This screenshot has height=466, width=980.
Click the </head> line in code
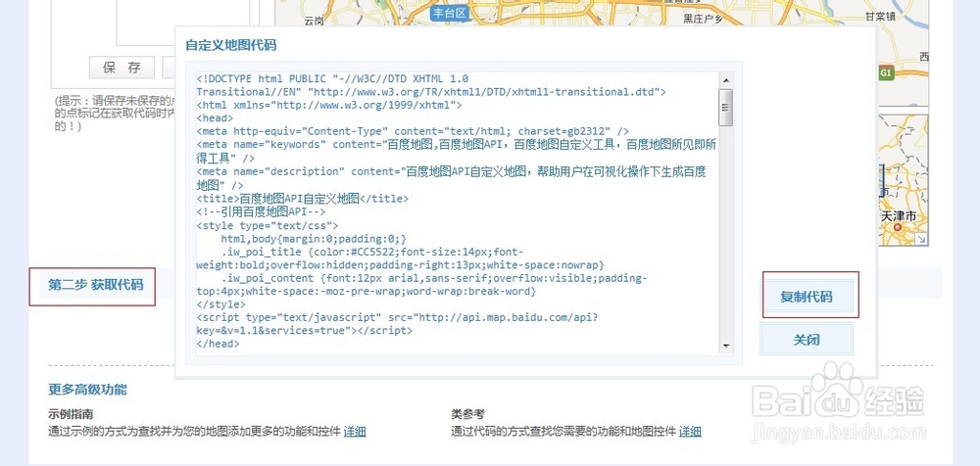click(x=218, y=344)
